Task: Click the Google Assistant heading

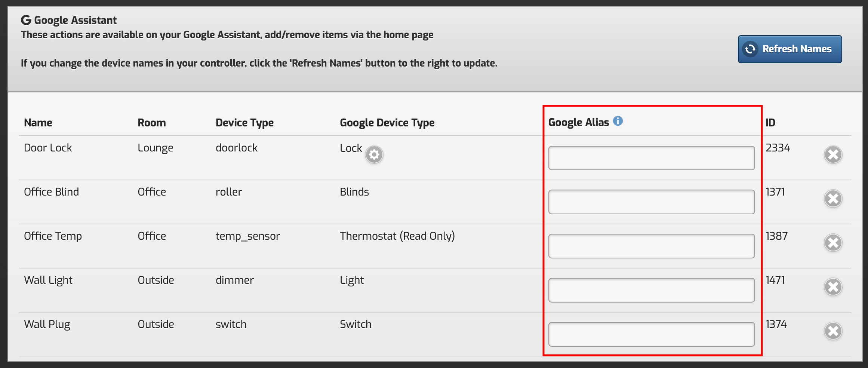Action: 75,20
